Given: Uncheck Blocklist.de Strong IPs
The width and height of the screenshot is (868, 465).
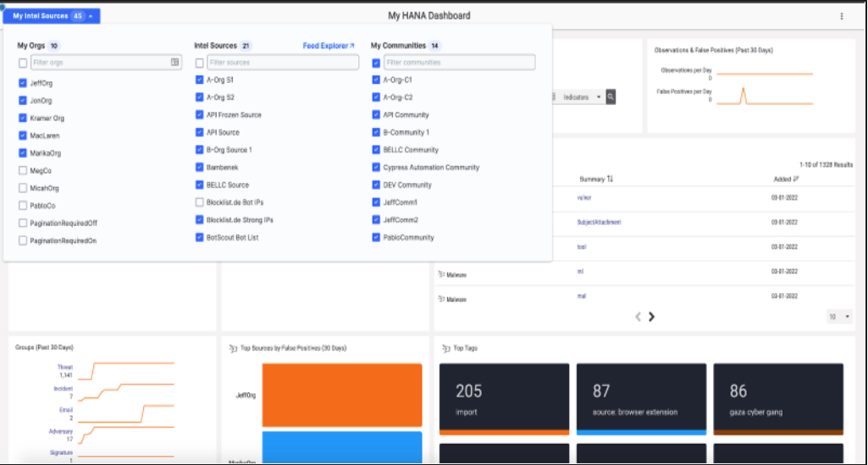Looking at the screenshot, I should 199,219.
